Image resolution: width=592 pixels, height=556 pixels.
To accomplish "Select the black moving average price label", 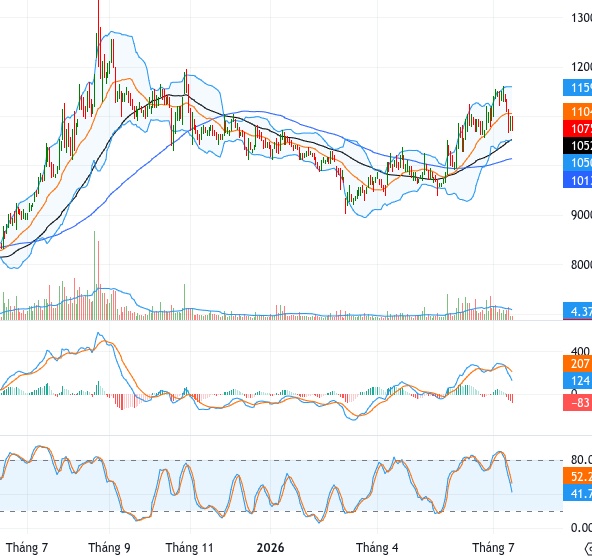I will coord(577,146).
